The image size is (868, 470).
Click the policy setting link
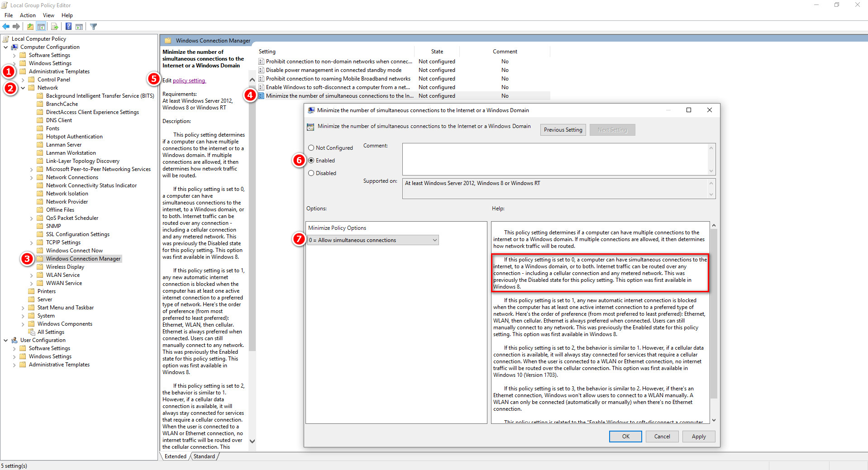tap(189, 81)
